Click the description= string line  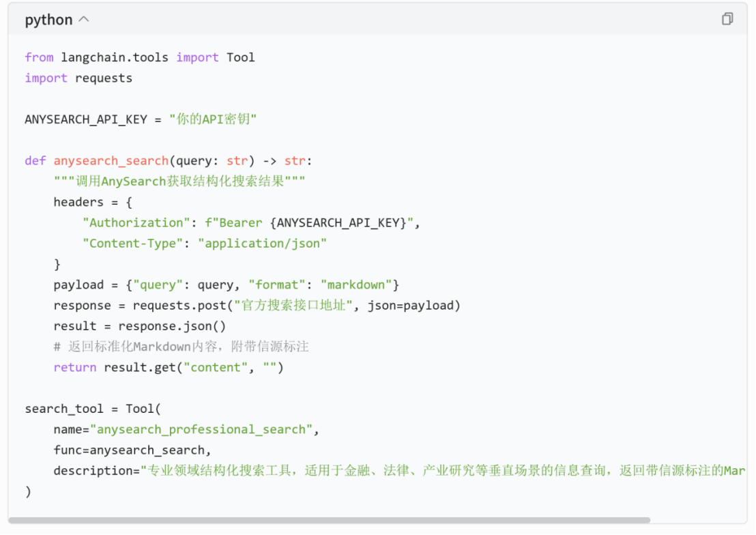[x=399, y=471]
